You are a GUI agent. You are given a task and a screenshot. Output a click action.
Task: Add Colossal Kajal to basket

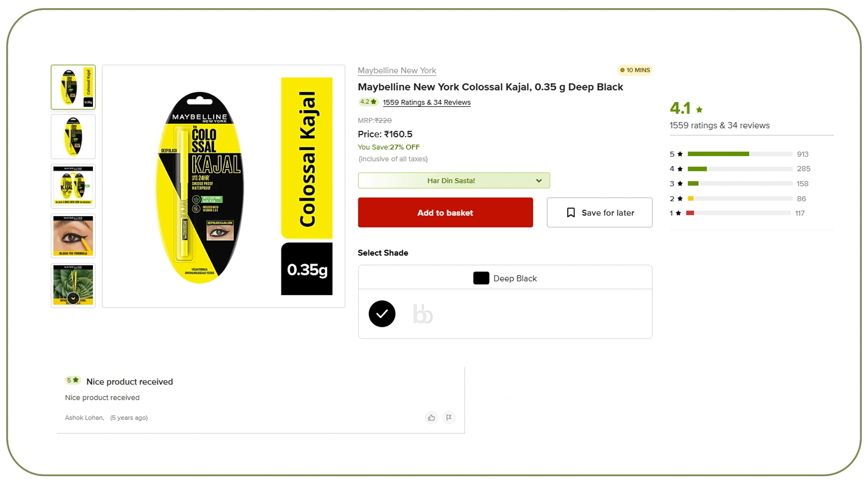tap(445, 213)
